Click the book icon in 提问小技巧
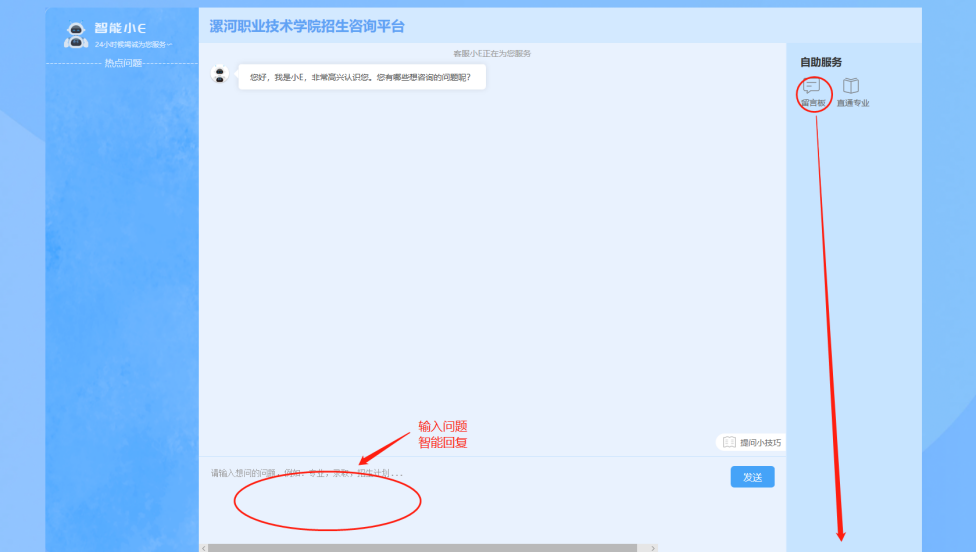Screen dimensions: 976x552 point(729,442)
